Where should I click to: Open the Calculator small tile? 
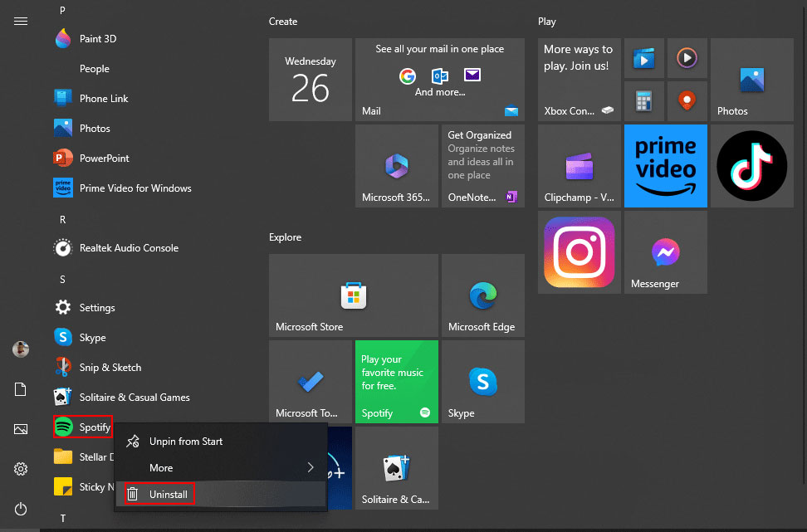[643, 101]
